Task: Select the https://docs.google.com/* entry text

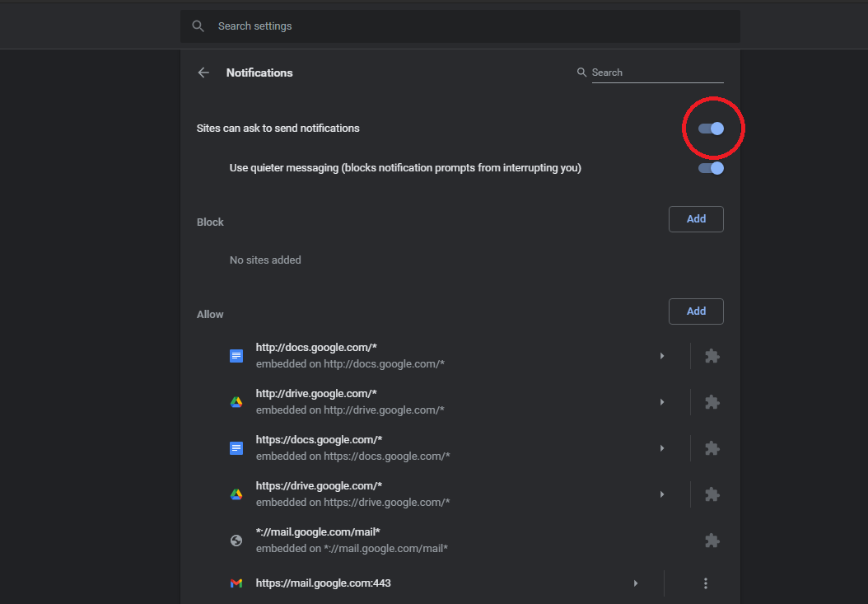Action: coord(319,439)
